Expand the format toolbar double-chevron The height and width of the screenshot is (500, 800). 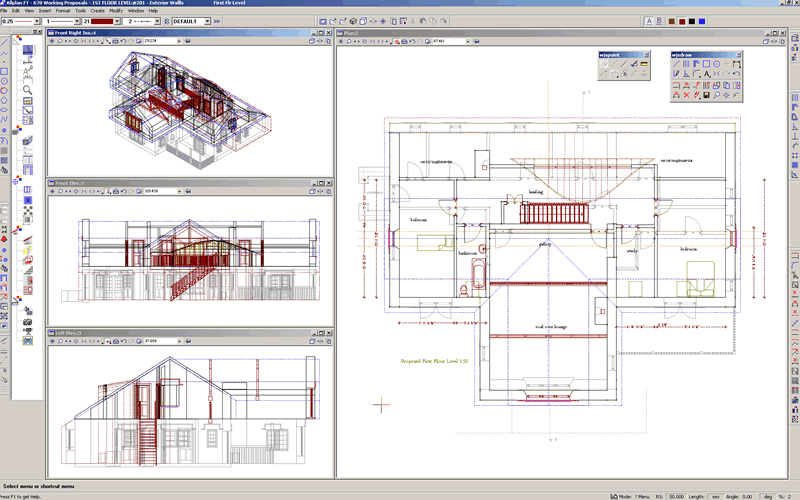tap(217, 21)
